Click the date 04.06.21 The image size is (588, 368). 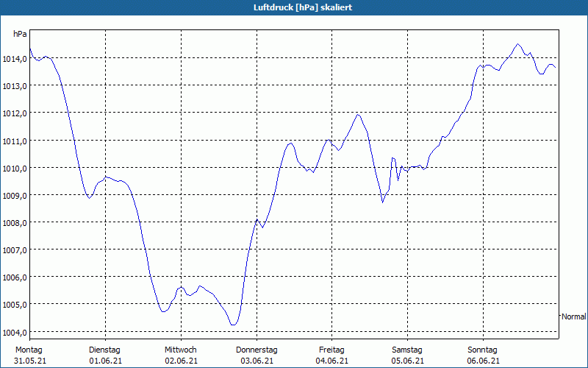pos(332,361)
